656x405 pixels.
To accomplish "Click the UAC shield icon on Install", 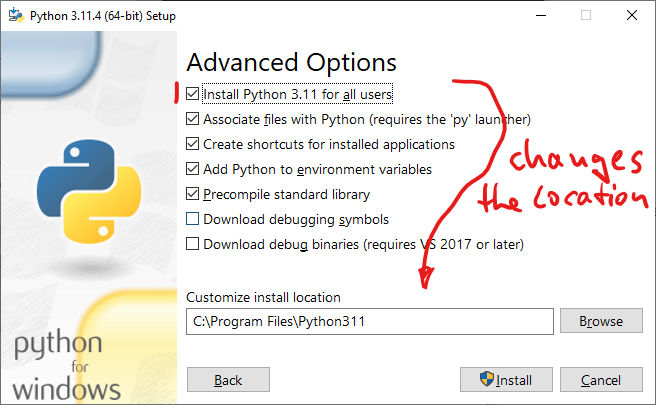I will coord(488,380).
